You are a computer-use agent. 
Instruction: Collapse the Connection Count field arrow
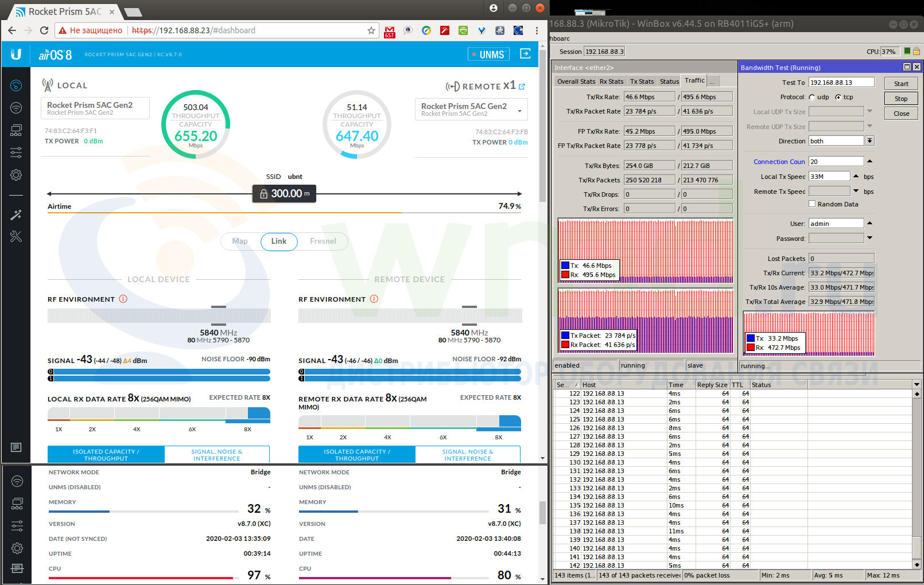coord(869,161)
